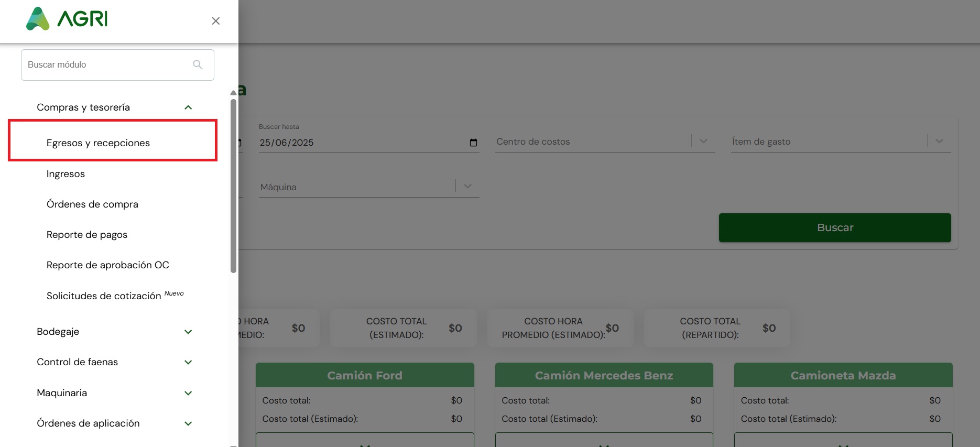Click Costo total (Estimado) in Mercedes Benz card
The image size is (980, 447).
(x=549, y=419)
